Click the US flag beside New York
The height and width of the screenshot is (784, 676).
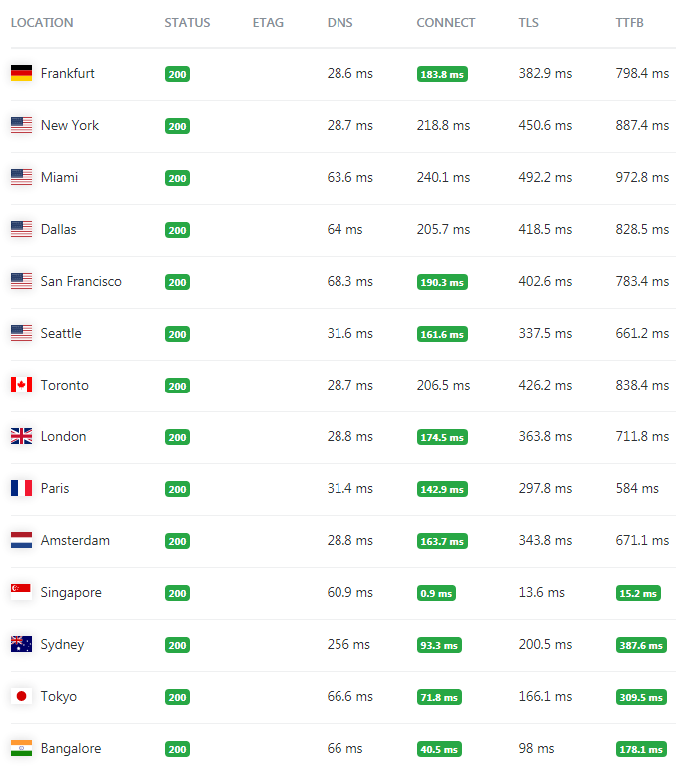[x=21, y=125]
